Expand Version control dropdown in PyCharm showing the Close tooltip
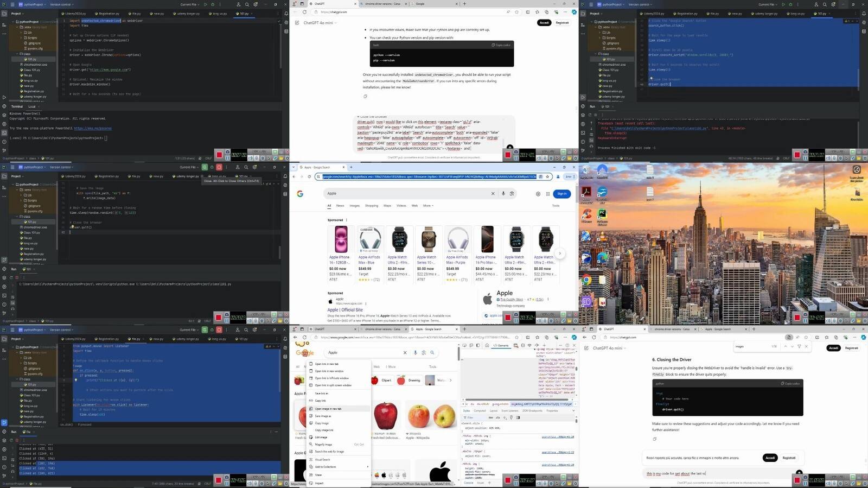Viewport: 868px width, 488px height. (x=61, y=167)
